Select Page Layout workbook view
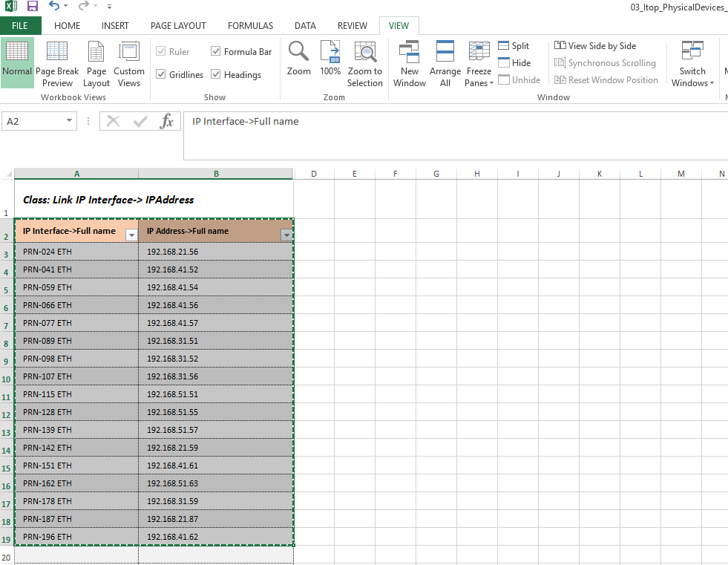Viewport: 728px width, 565px height. click(96, 64)
